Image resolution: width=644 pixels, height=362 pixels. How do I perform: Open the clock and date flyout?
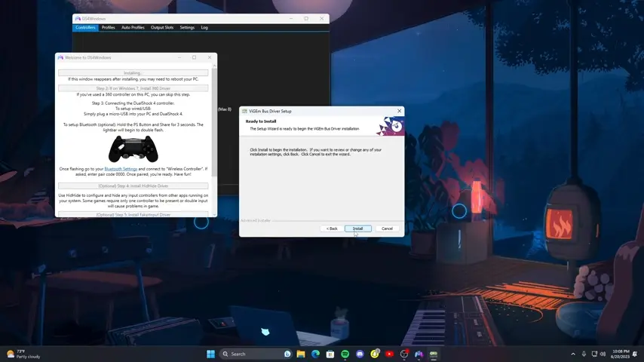coord(621,354)
